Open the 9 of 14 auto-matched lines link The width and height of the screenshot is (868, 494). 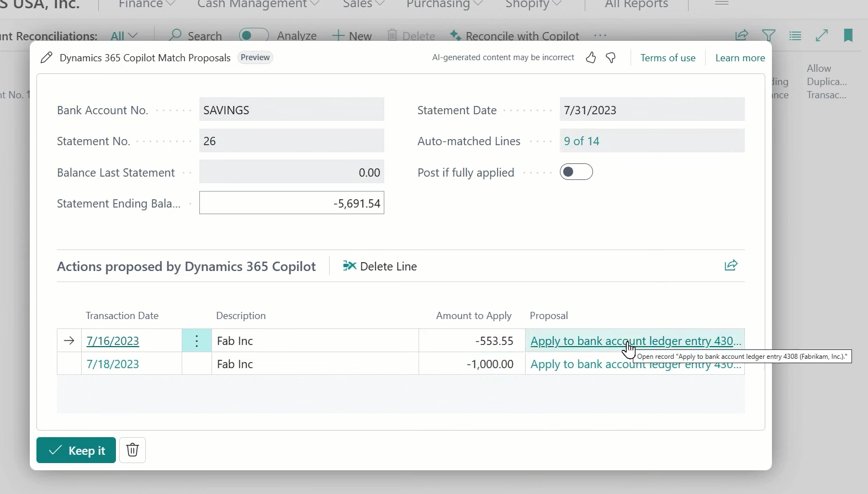(581, 141)
